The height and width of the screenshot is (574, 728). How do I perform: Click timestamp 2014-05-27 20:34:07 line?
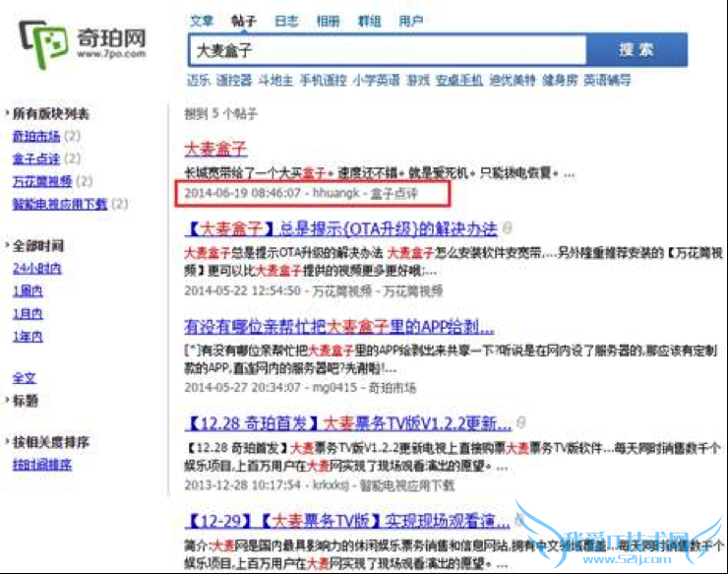(x=300, y=387)
